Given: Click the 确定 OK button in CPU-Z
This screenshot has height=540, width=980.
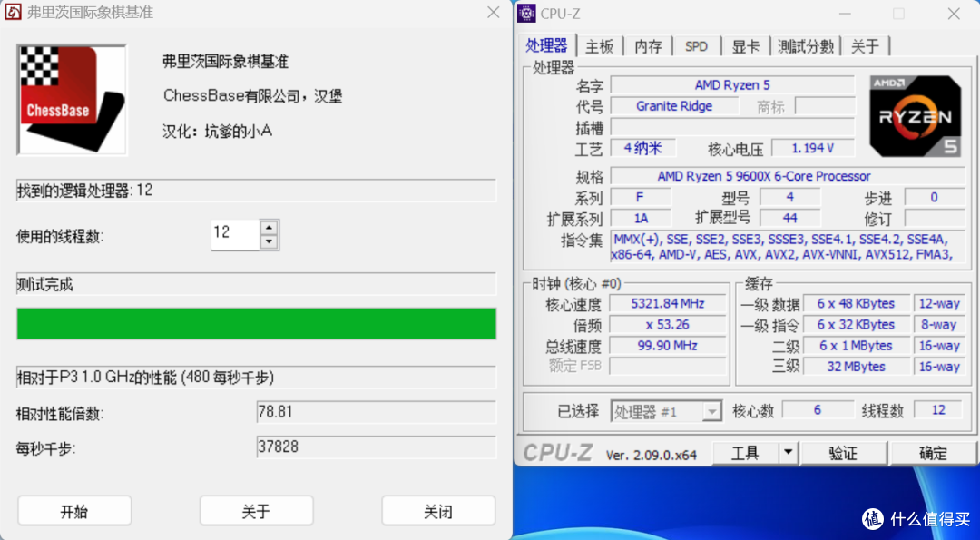Looking at the screenshot, I should point(934,453).
